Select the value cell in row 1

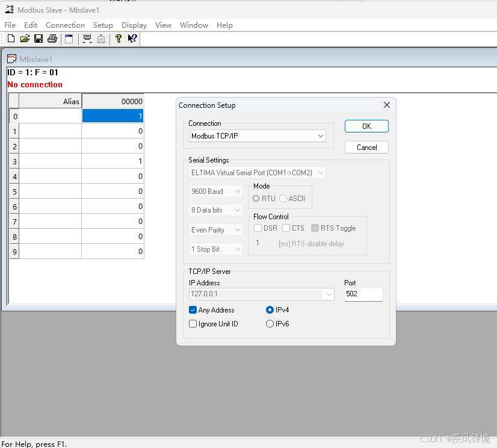point(113,131)
